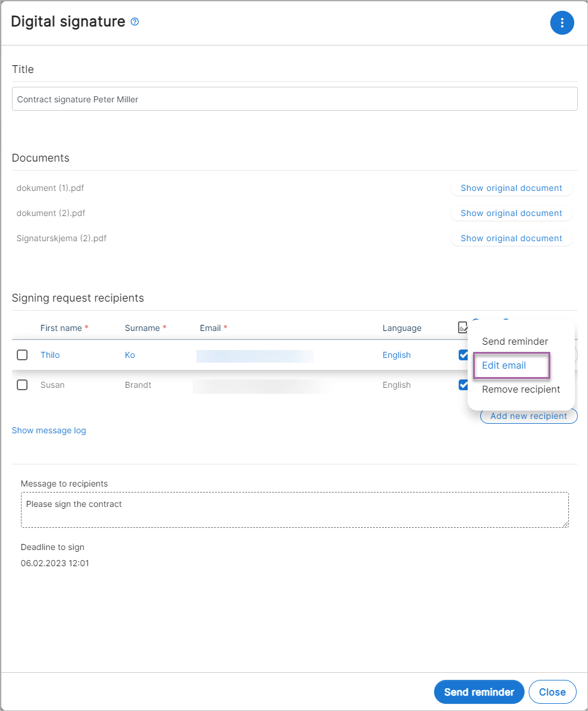
Task: Click the deadline value 06.02.2023 12:01
Action: pos(54,563)
